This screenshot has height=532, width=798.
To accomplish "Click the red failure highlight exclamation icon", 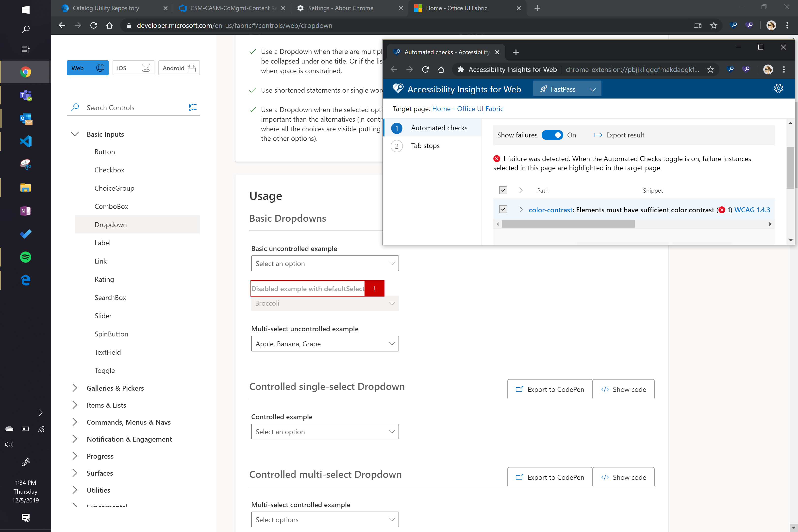I will pyautogui.click(x=374, y=288).
